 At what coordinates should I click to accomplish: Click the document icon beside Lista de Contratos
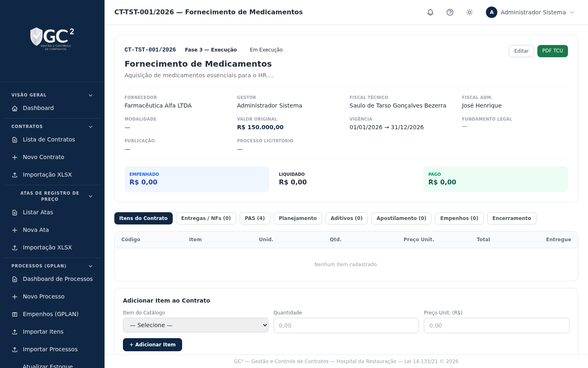[15, 140]
